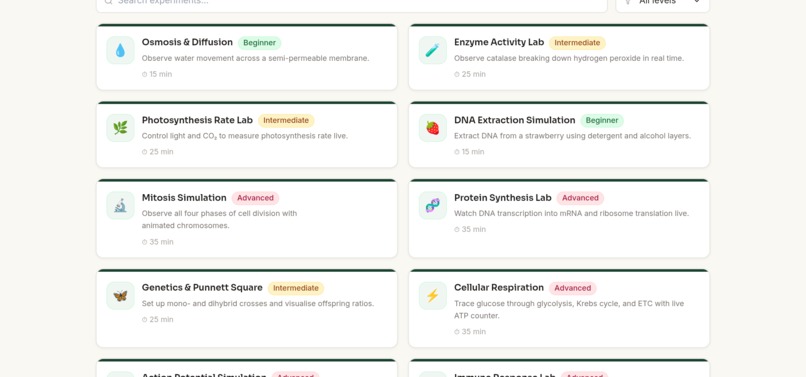Open the Genetics & Punnett Square title
806x377 pixels.
(202, 288)
